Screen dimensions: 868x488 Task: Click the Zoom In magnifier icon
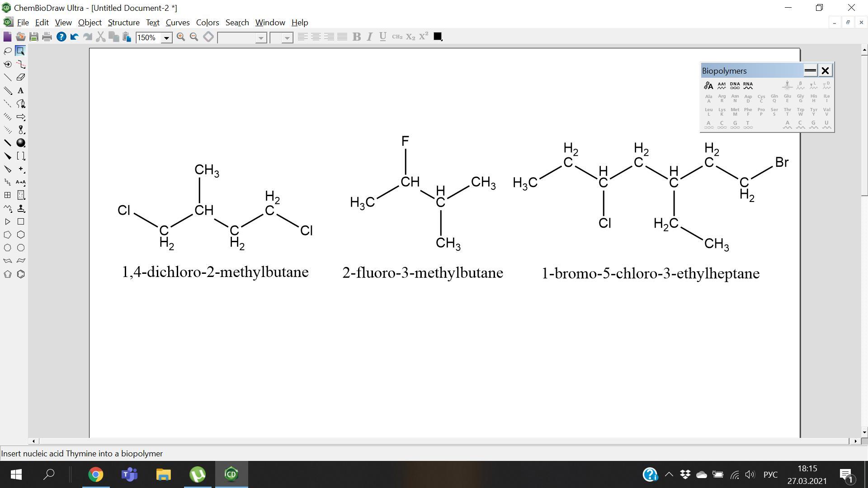[x=181, y=37]
